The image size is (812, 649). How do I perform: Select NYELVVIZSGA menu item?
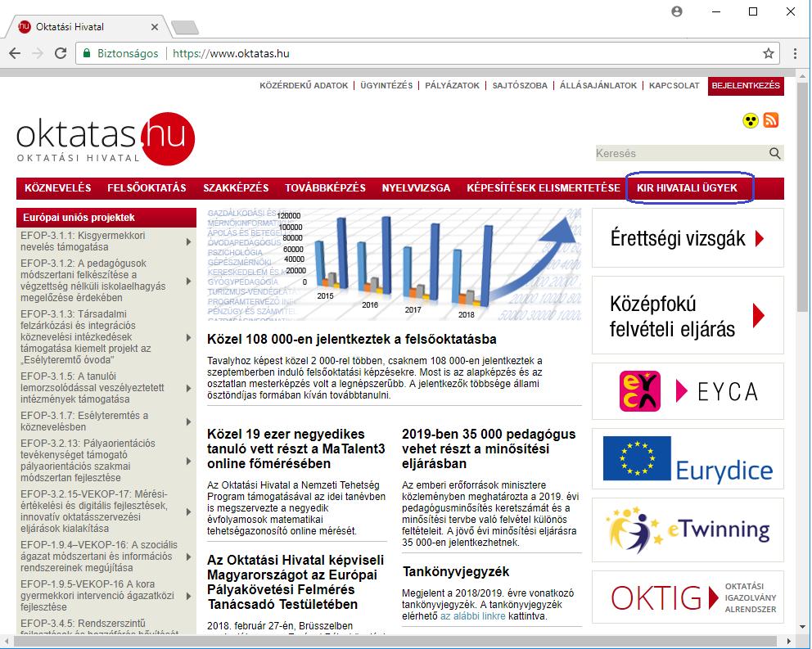pyautogui.click(x=416, y=188)
